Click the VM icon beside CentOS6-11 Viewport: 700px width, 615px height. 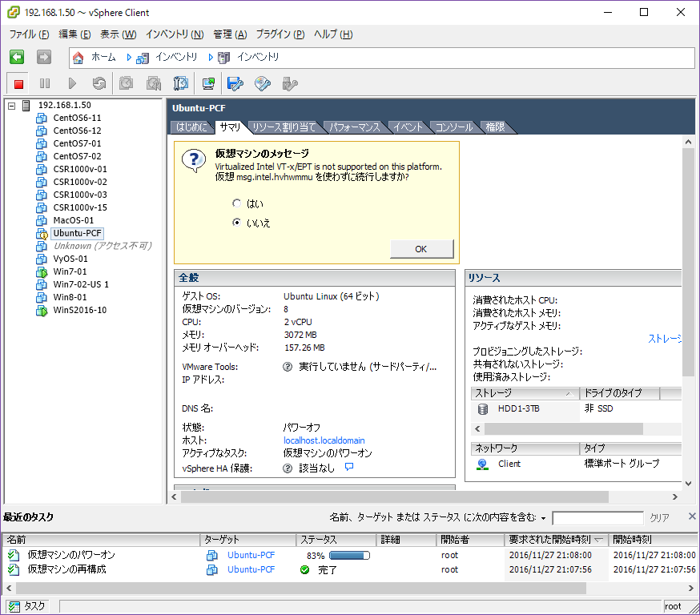pos(42,118)
